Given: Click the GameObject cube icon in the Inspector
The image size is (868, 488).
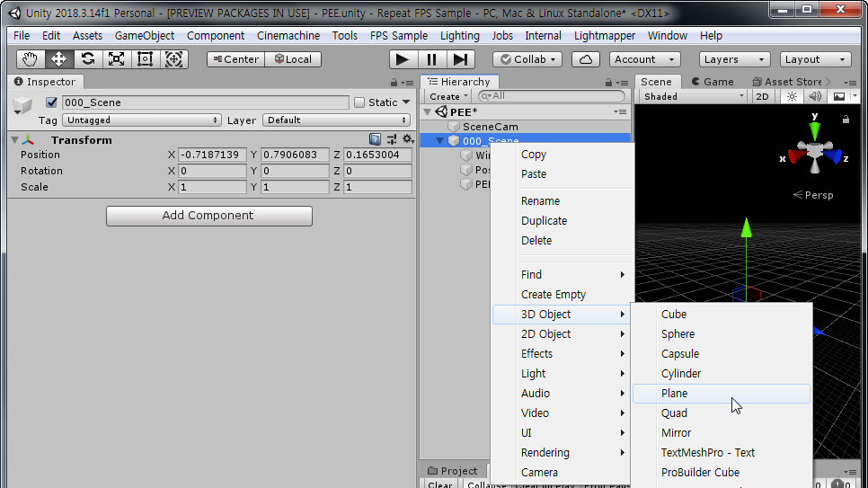Looking at the screenshot, I should (22, 104).
